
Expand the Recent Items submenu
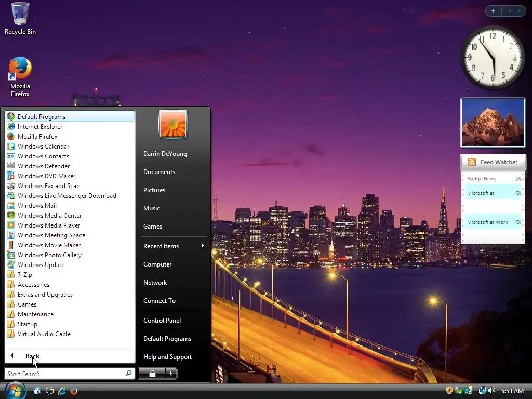(173, 246)
